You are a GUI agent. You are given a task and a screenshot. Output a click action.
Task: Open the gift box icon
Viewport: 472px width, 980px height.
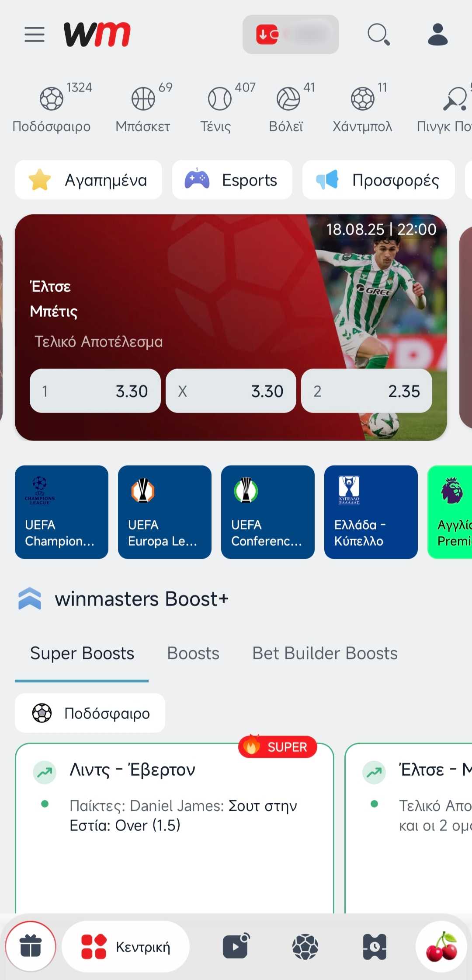tap(31, 946)
